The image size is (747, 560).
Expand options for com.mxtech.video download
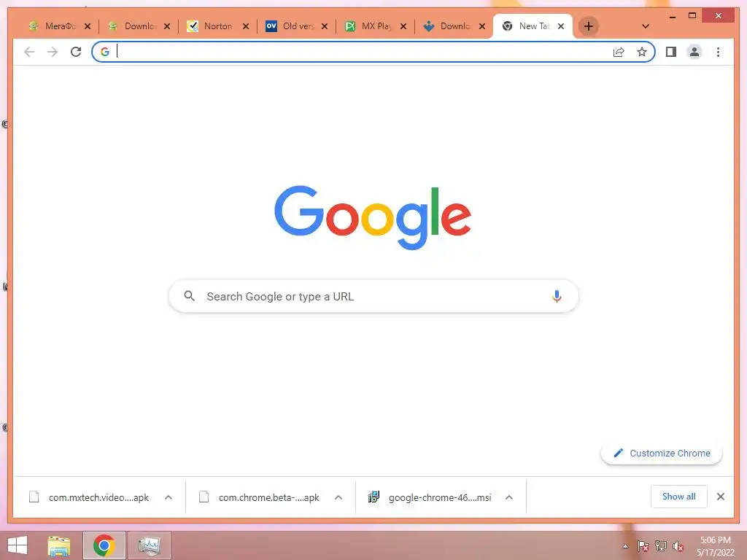(169, 497)
